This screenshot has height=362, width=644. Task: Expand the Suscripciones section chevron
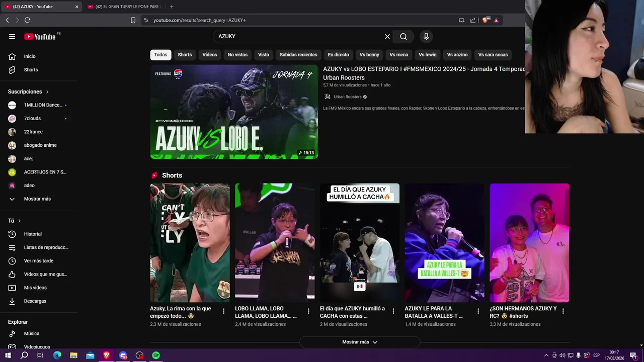pos(47,92)
